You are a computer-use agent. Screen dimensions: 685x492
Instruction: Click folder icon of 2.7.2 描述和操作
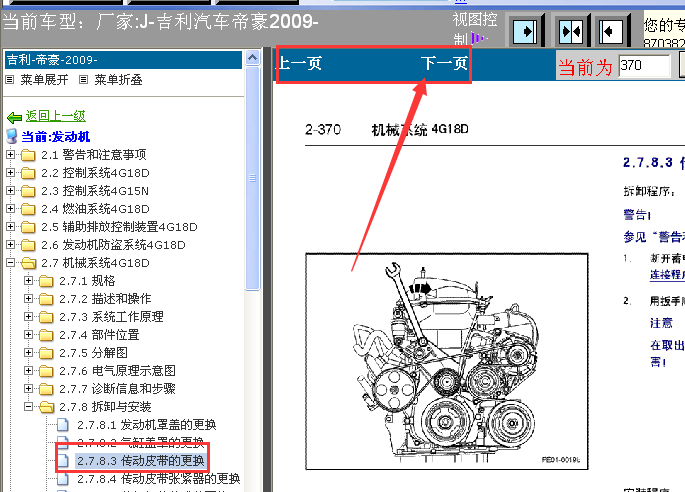click(x=46, y=299)
